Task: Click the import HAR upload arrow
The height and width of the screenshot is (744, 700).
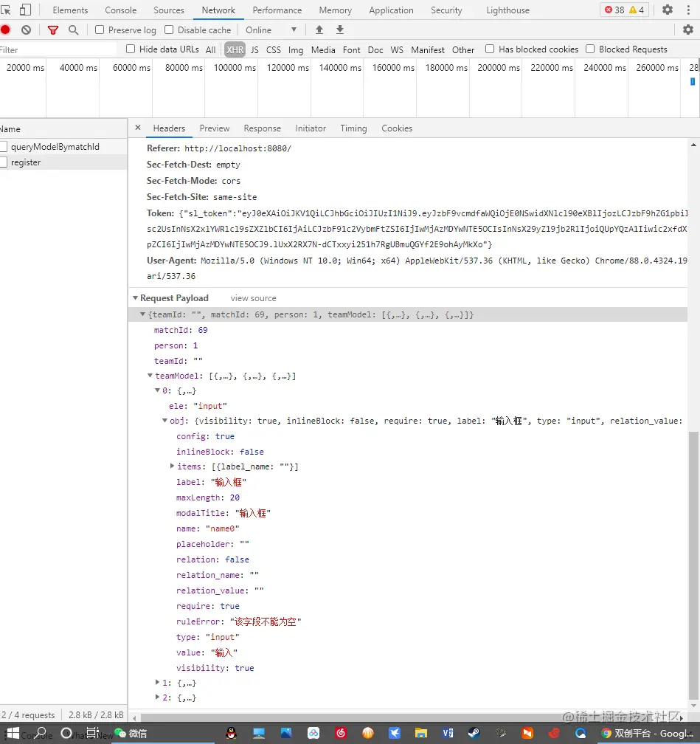Action: [319, 30]
